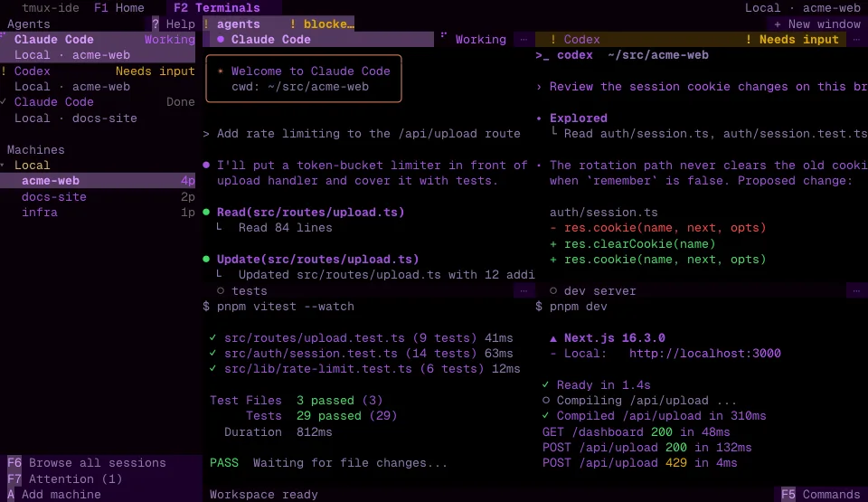The image size is (868, 502).
Task: Click the Codex Explored heading
Action: [578, 118]
